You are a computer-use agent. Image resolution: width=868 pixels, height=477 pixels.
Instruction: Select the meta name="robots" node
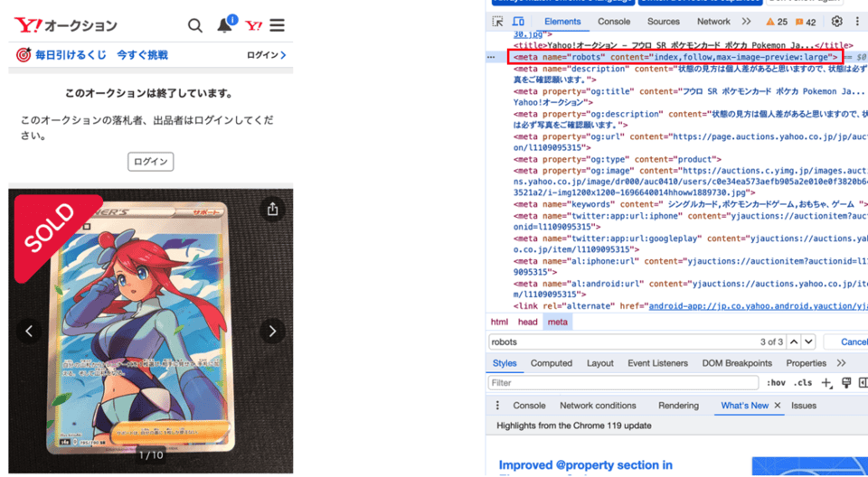(x=675, y=57)
